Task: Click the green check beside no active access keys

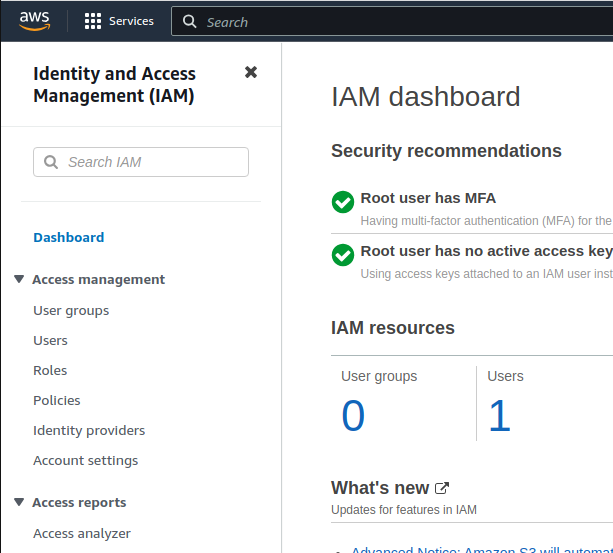Action: pyautogui.click(x=343, y=255)
